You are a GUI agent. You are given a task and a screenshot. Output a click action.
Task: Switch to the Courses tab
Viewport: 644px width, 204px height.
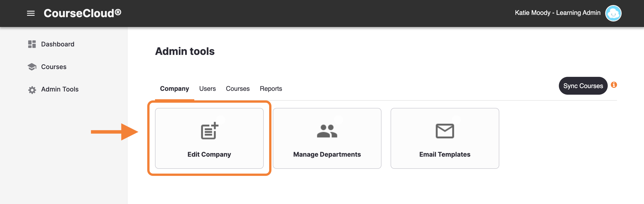237,89
